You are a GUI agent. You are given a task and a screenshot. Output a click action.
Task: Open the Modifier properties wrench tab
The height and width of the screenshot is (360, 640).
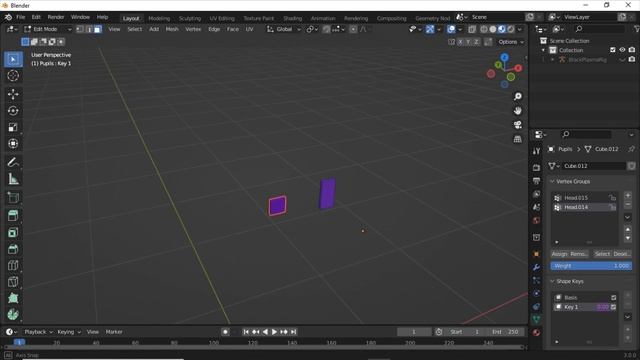click(536, 267)
